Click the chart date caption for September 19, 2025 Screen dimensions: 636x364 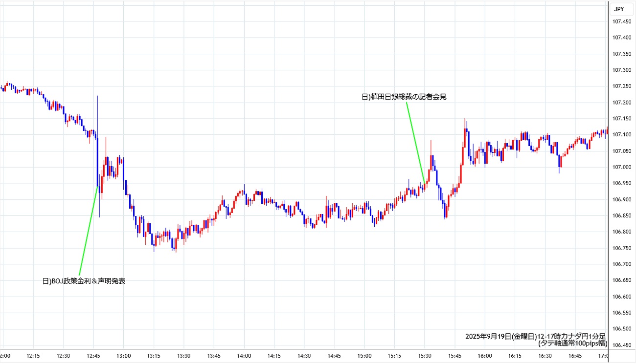[x=535, y=337]
